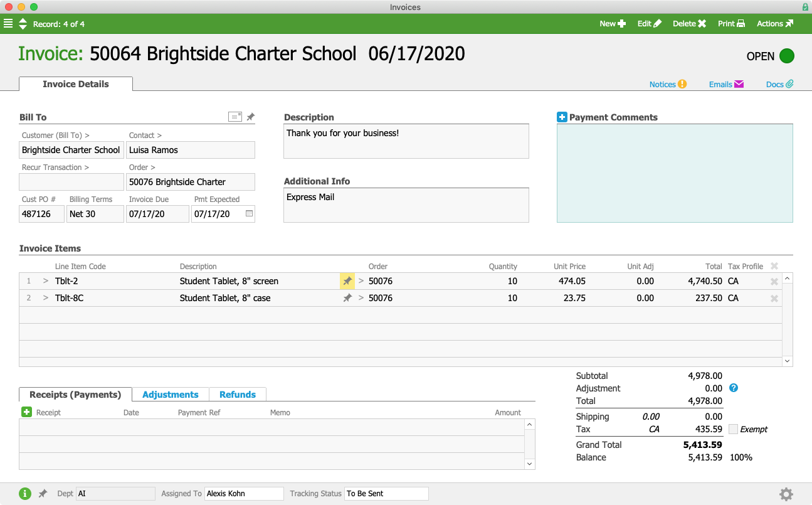
Task: Click the Brightside Charter School customer field
Action: pos(71,150)
